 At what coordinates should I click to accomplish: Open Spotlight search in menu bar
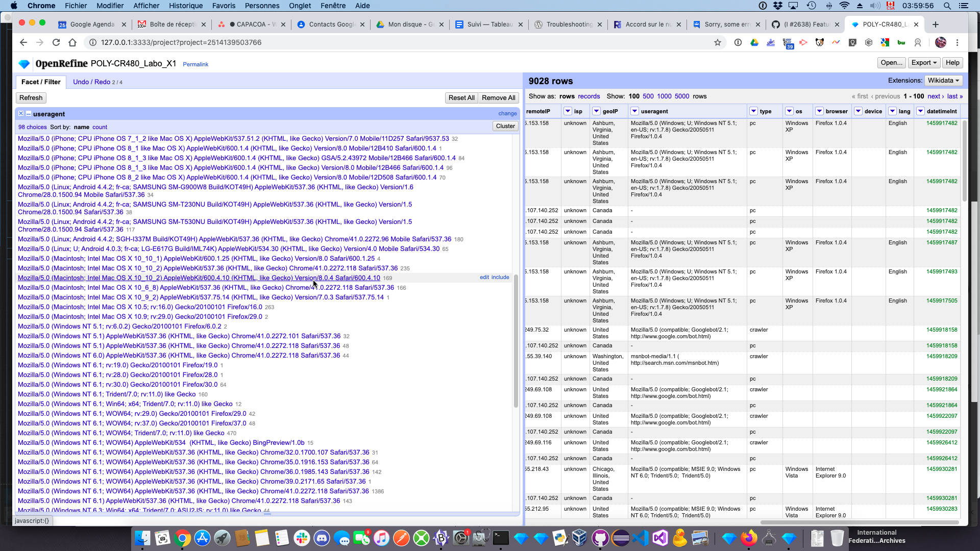point(947,6)
